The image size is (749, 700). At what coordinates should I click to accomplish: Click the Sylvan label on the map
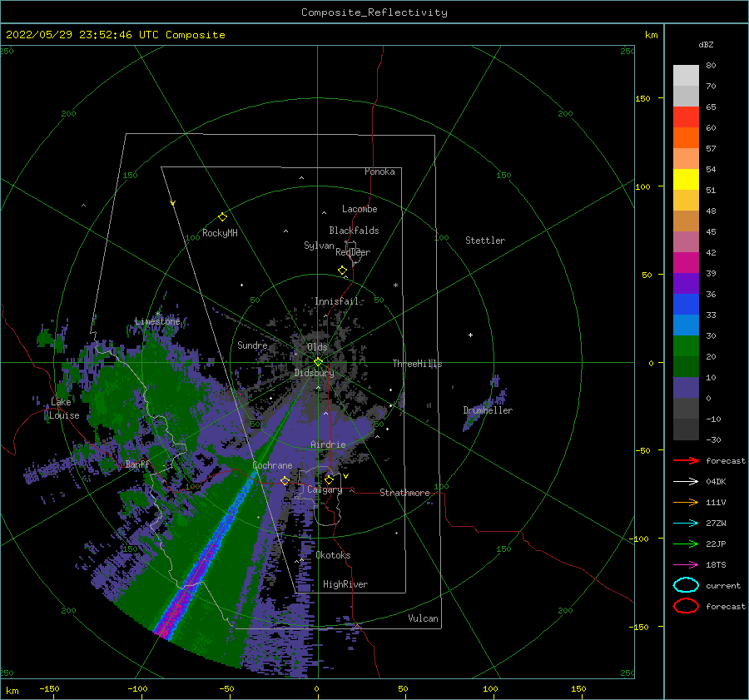[319, 246]
